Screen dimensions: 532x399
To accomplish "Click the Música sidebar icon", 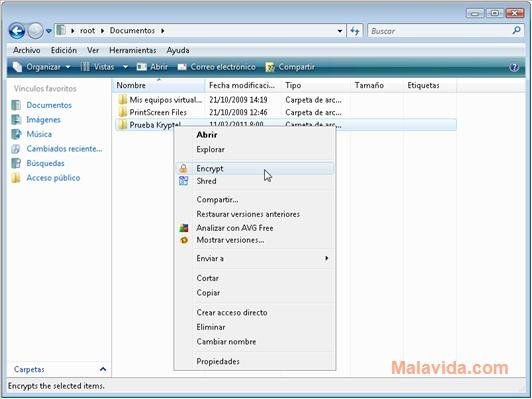I will 16,134.
